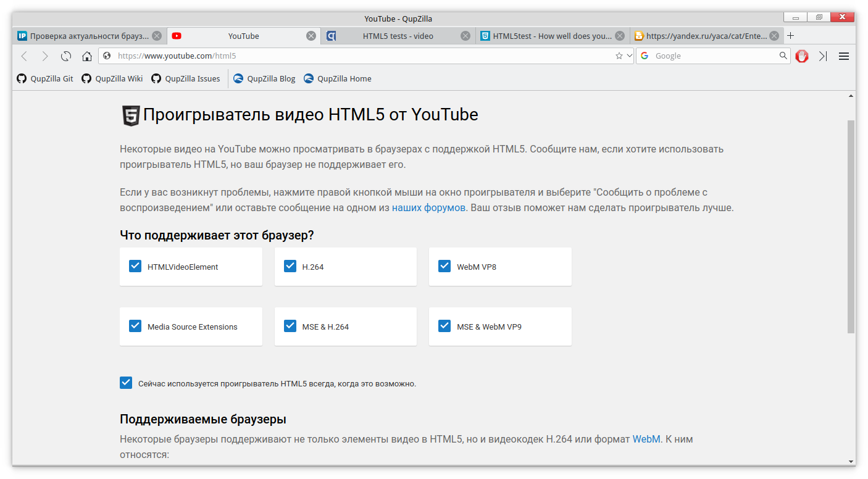
Task: Expand the address bar history dropdown
Action: pyautogui.click(x=630, y=56)
